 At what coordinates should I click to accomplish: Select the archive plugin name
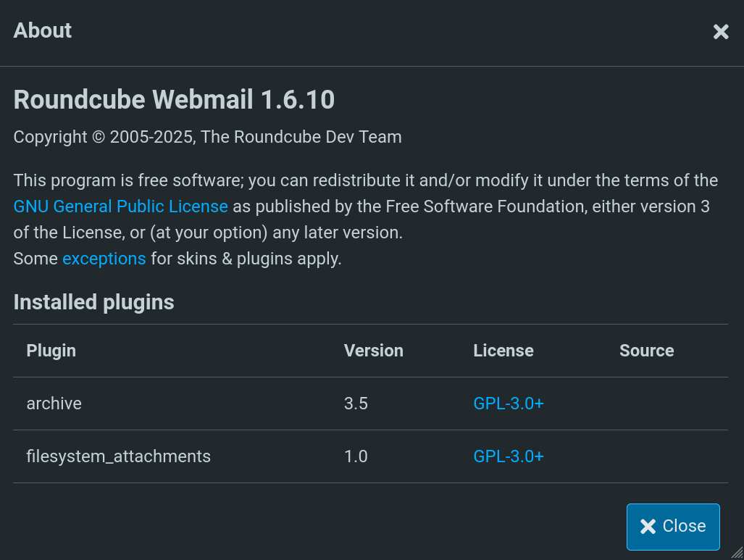pyautogui.click(x=54, y=404)
